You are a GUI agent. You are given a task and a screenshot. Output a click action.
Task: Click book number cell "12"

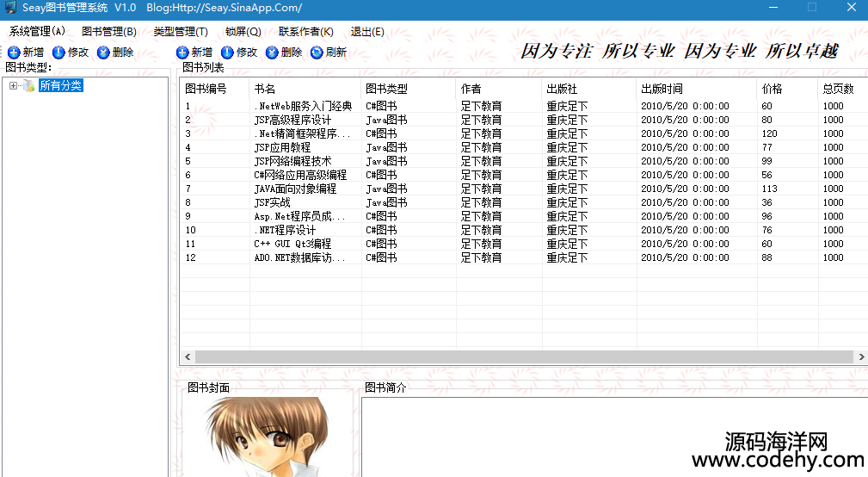[190, 257]
